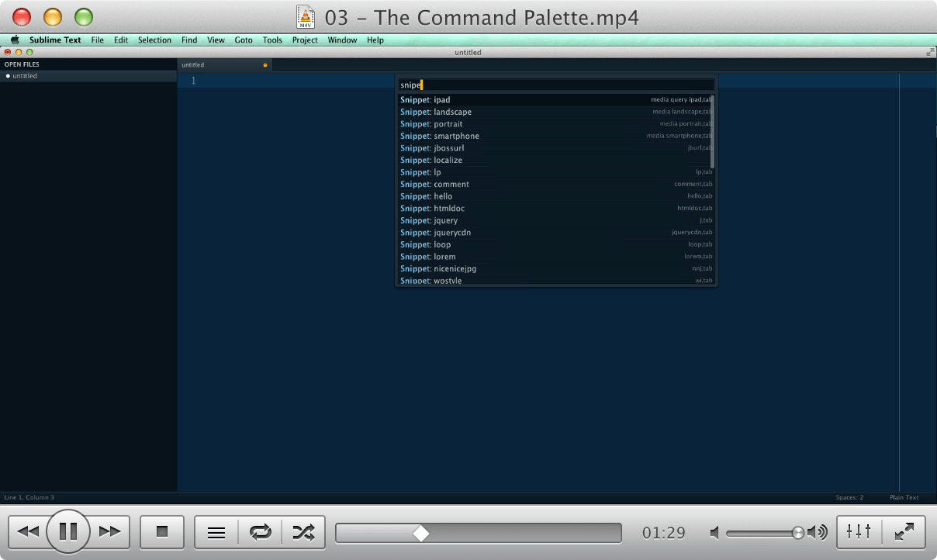
Task: Click the fast forward icon
Action: point(109,531)
